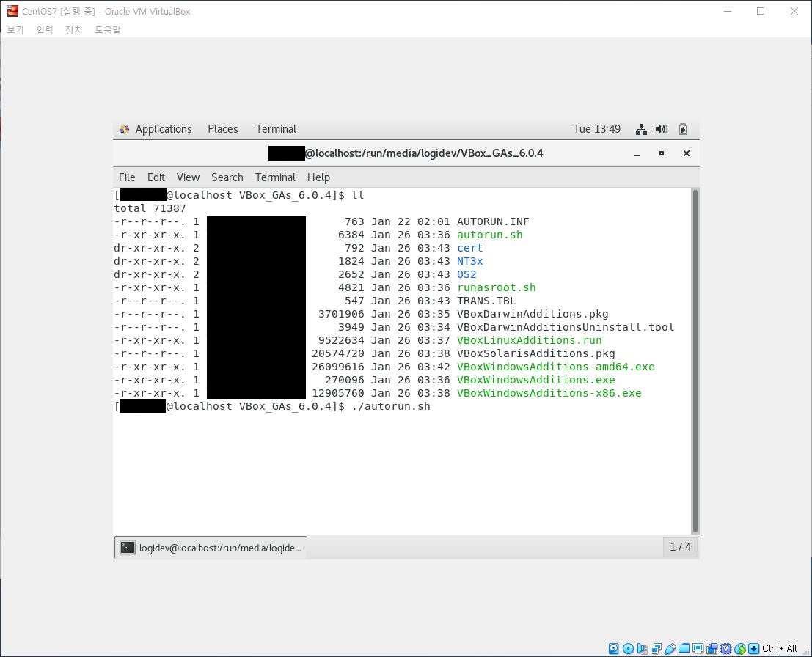812x657 pixels.
Task: Click the guest network icon in GNOME top bar
Action: [x=641, y=129]
